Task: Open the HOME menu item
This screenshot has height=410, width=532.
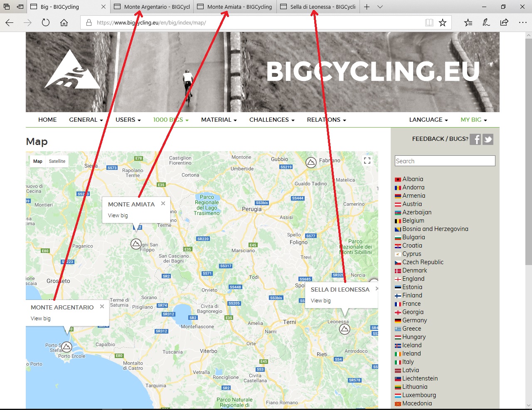Action: pyautogui.click(x=47, y=120)
